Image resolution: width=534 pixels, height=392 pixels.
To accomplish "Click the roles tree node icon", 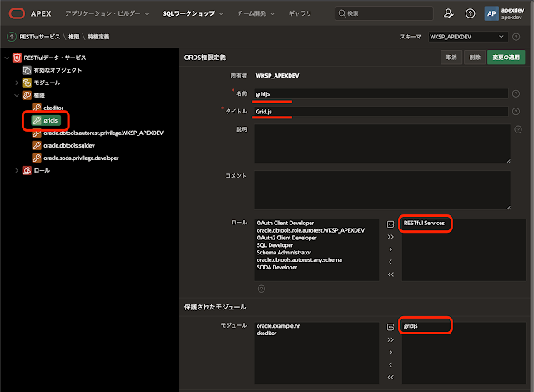I will (27, 170).
